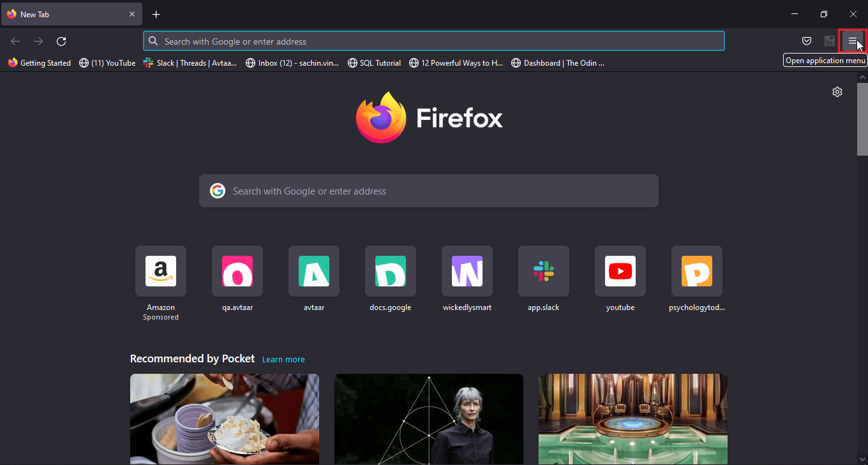
Task: Launch the youtube shortcut tile
Action: coord(620,271)
